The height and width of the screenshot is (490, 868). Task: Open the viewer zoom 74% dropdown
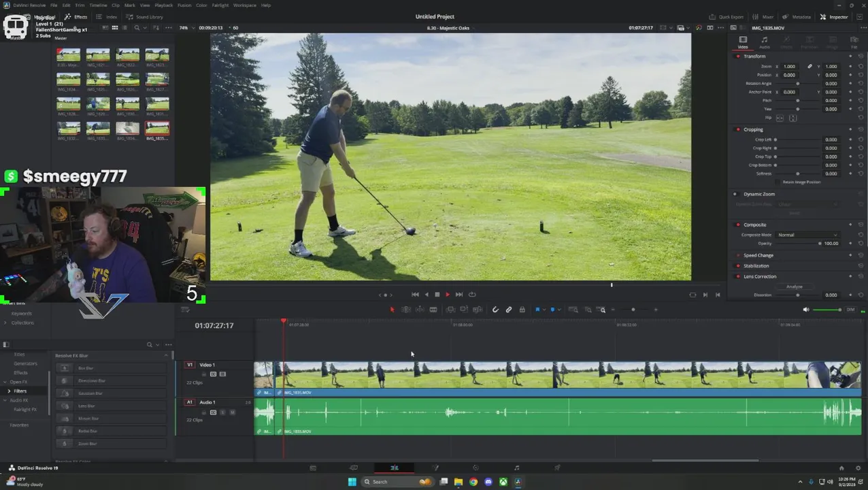coord(184,28)
